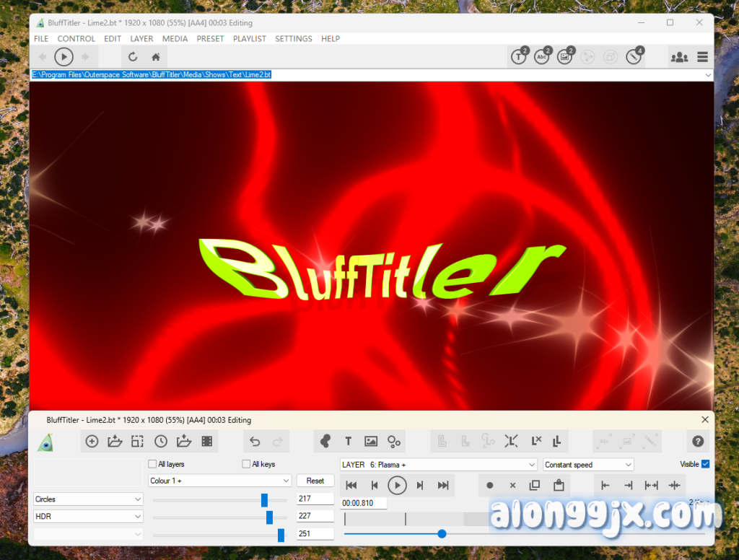Click the community people icon at top right
This screenshot has width=739, height=560.
coord(679,57)
